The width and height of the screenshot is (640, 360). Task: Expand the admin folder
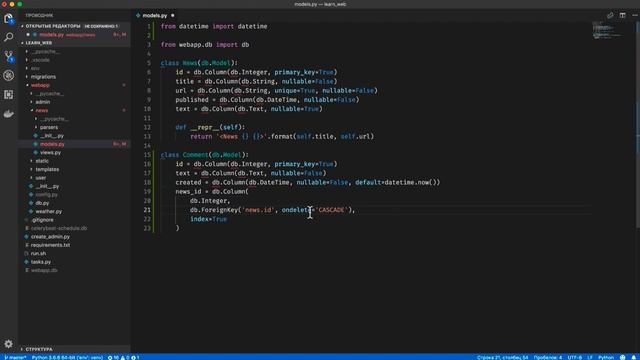pyautogui.click(x=42, y=102)
